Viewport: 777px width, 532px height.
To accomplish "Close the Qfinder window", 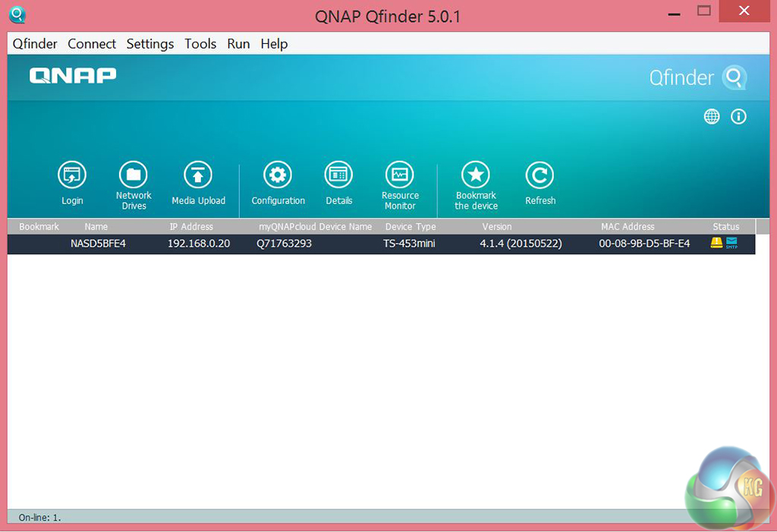I will (x=744, y=11).
